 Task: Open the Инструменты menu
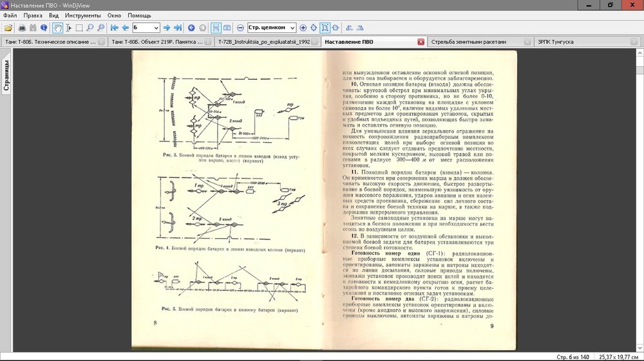82,15
